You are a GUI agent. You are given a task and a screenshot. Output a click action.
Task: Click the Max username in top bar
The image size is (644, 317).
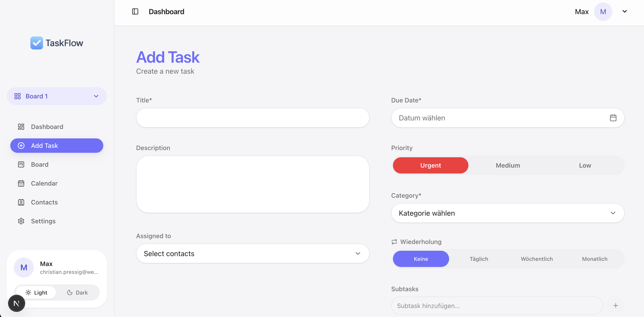582,12
